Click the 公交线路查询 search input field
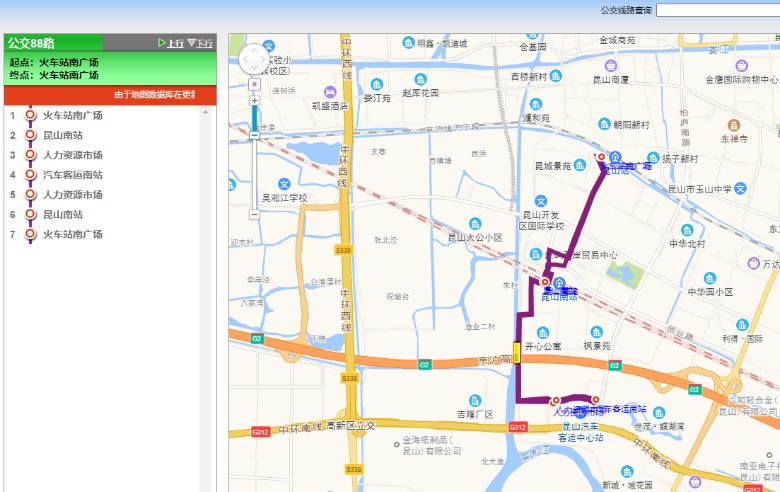The height and width of the screenshot is (492, 780). pyautogui.click(x=717, y=10)
